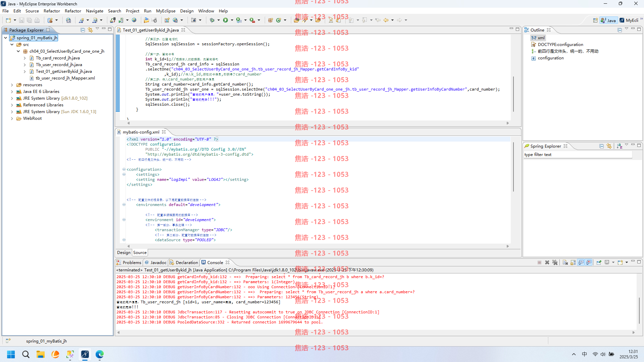The image size is (644, 362).
Task: Click the Sort icon in Spring Explorer toolbar
Action: 620,146
